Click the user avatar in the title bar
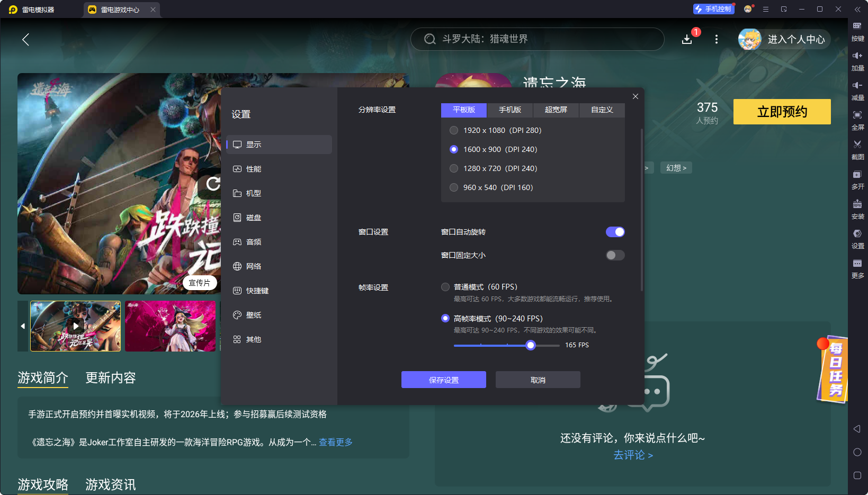Viewport: 868px width, 495px height. (748, 9)
